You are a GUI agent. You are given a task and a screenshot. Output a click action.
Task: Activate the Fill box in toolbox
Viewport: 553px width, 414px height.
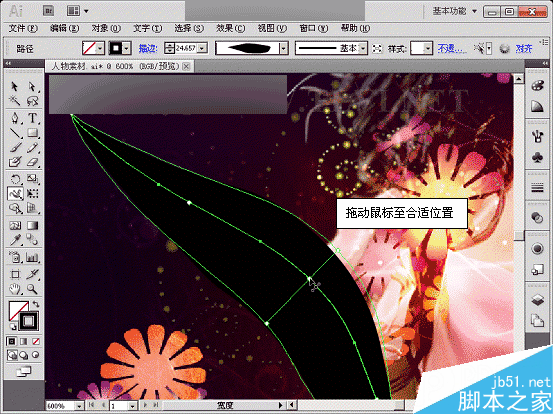16,309
